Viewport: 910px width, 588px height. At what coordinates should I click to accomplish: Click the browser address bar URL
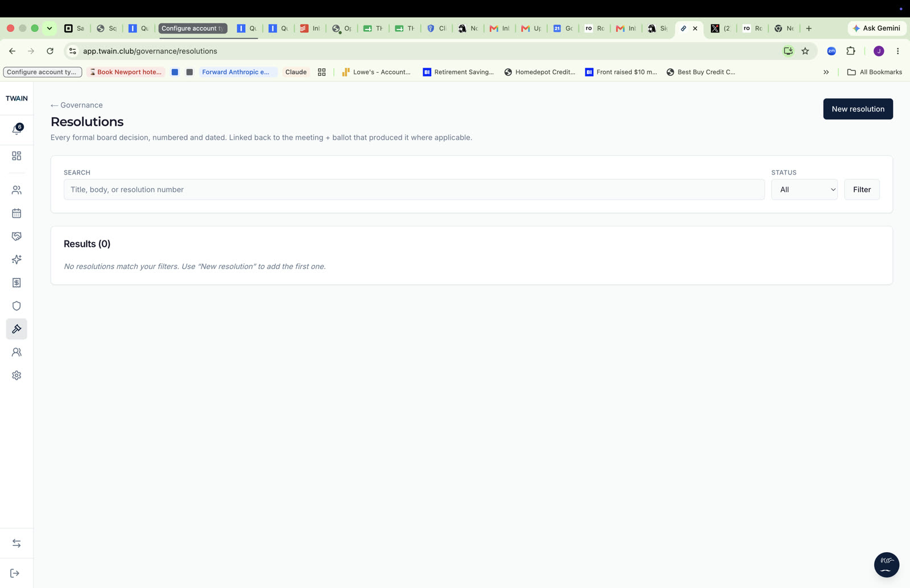tap(150, 51)
